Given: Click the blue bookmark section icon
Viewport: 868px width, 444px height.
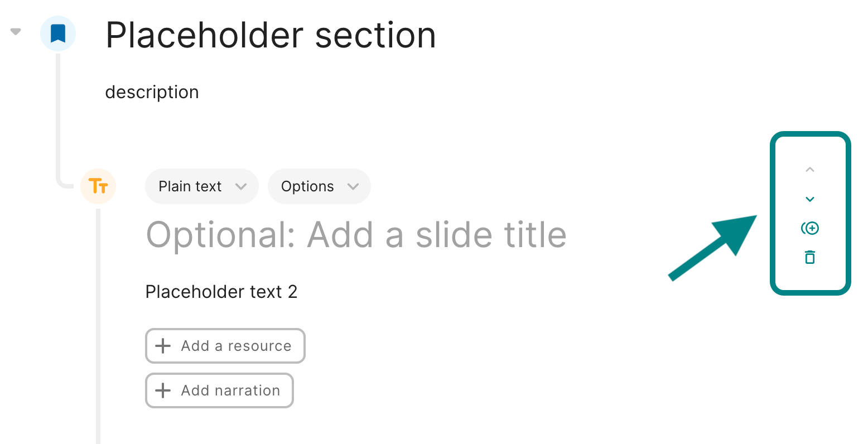Looking at the screenshot, I should [58, 33].
